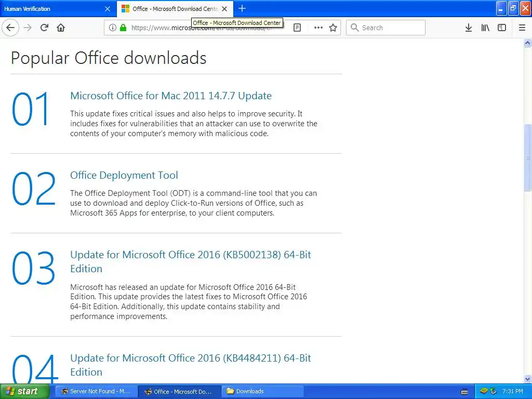Click the Microsoft logo favicon on active tab
The width and height of the screenshot is (532, 399).
point(126,9)
